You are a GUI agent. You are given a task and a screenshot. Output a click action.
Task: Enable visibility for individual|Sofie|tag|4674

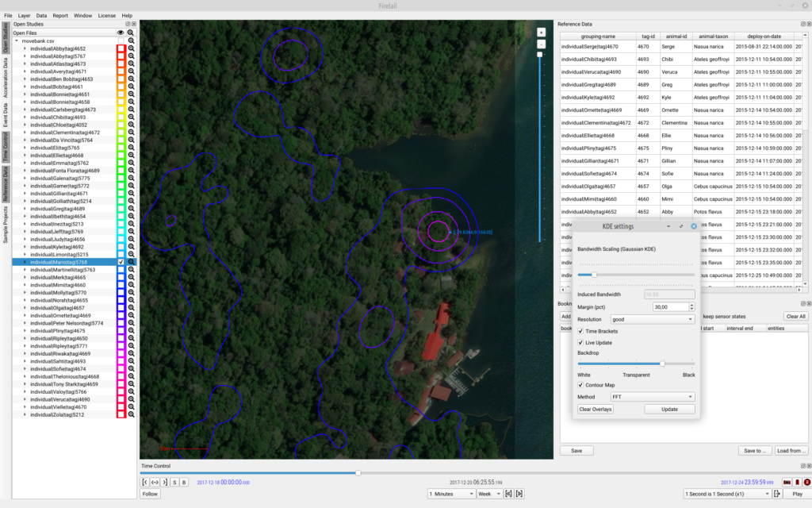tap(121, 369)
